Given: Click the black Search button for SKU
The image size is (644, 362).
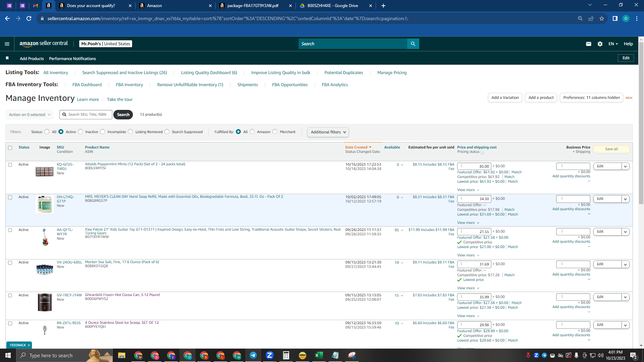Looking at the screenshot, I should (123, 115).
